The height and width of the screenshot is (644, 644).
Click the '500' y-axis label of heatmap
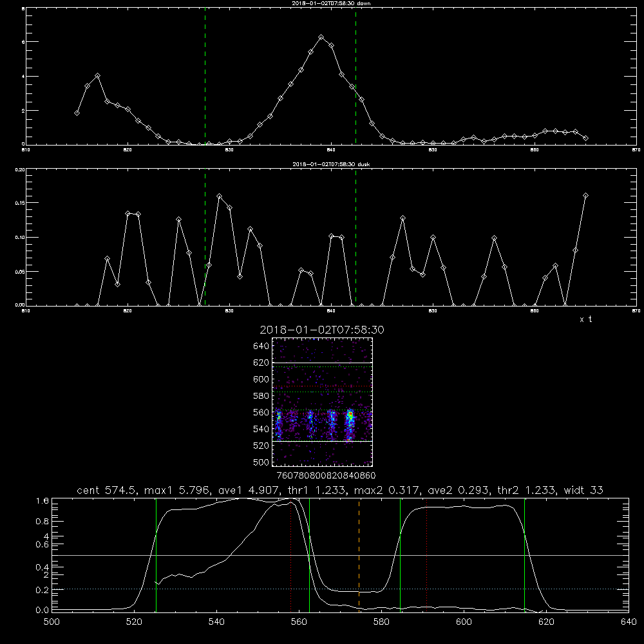coord(261,462)
